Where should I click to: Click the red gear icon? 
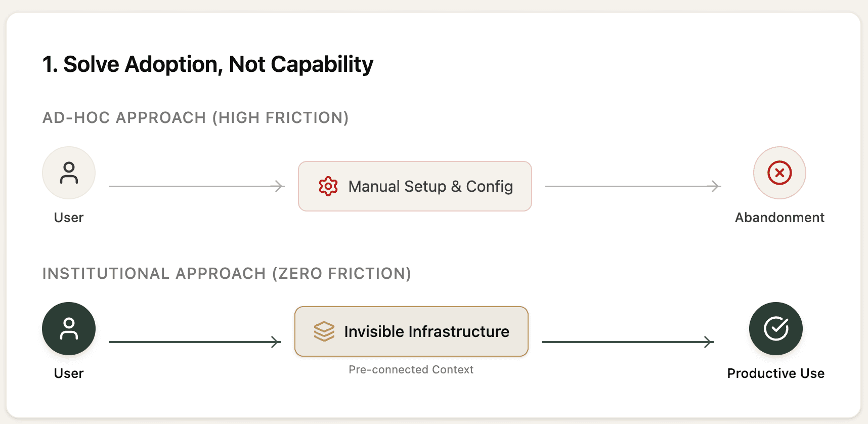(x=328, y=186)
